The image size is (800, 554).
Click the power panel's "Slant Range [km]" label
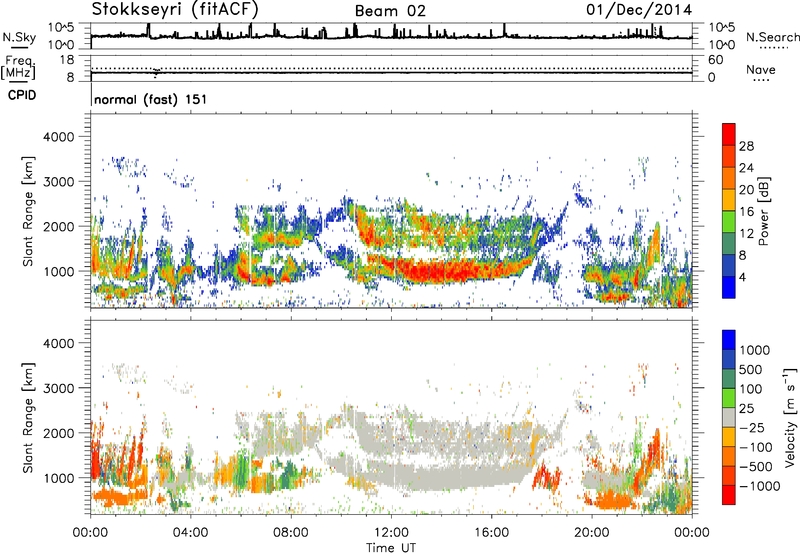[x=28, y=211]
